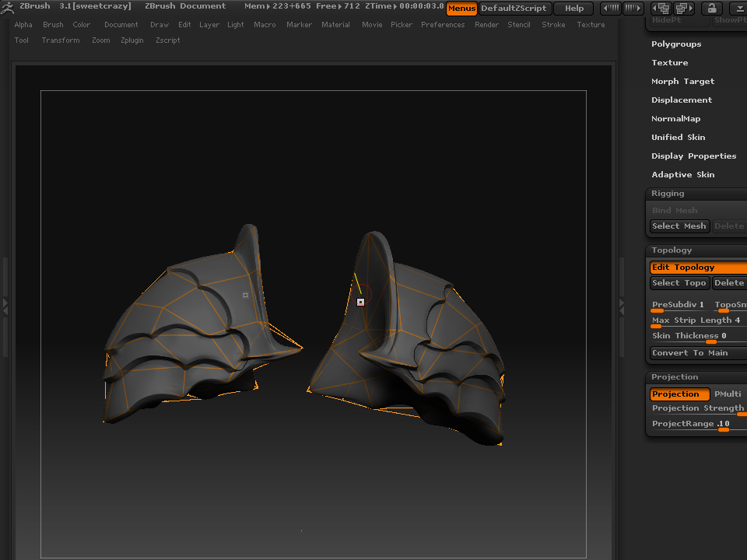Screen dimensions: 747x560
Task: Open the Movie menu
Action: click(372, 25)
